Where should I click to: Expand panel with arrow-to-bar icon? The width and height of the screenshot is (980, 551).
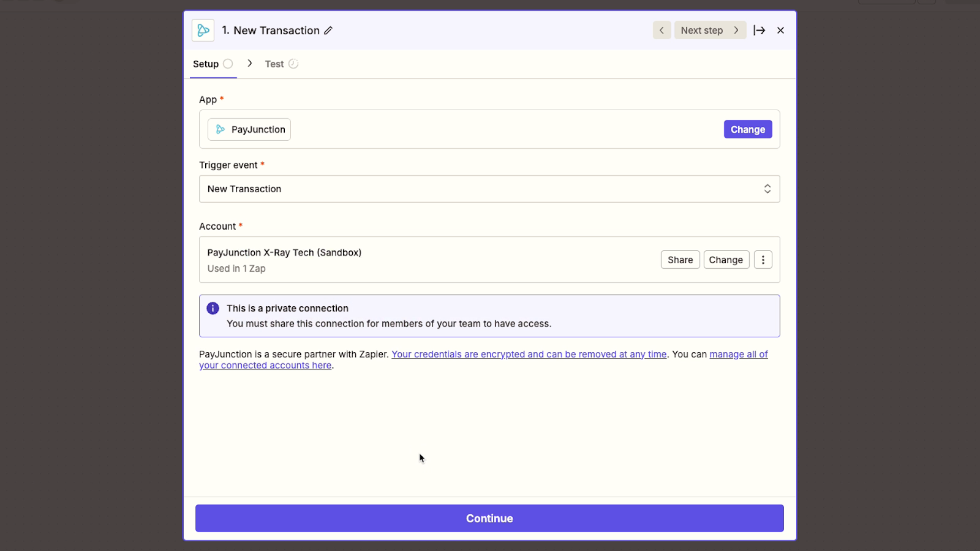pyautogui.click(x=759, y=30)
